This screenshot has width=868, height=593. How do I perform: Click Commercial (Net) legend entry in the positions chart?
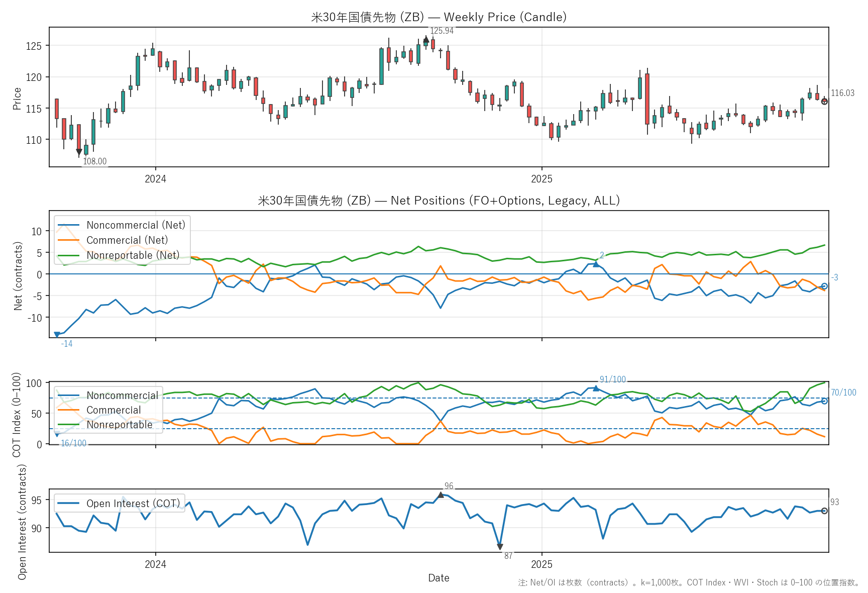(x=127, y=240)
